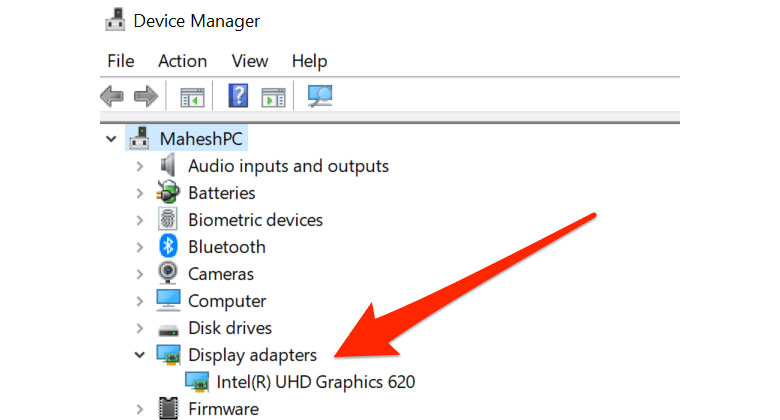Click the Batteries category icon
This screenshot has height=420, width=780.
click(x=169, y=193)
